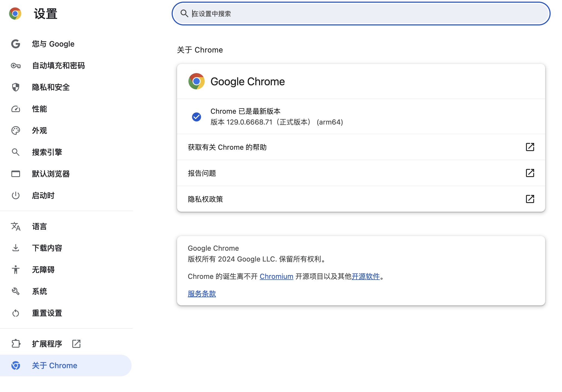Viewport: 562px width, 392px height.
Task: Click 'Chrome 已是最新版本' status text
Action: click(x=245, y=111)
